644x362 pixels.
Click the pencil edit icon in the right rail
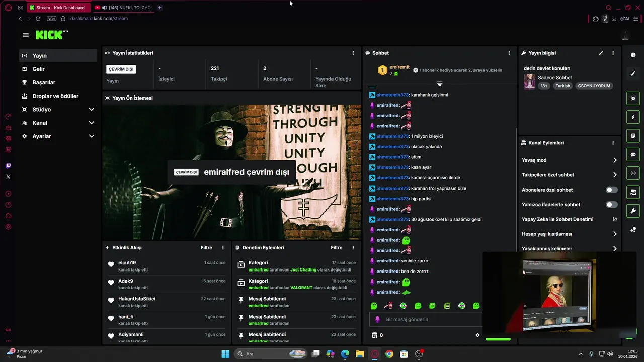pos(633,73)
